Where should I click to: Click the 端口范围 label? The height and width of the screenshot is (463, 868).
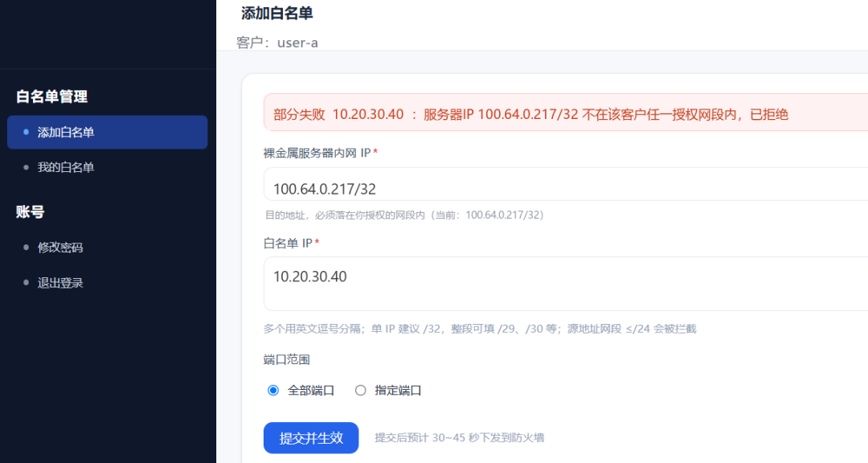[287, 360]
